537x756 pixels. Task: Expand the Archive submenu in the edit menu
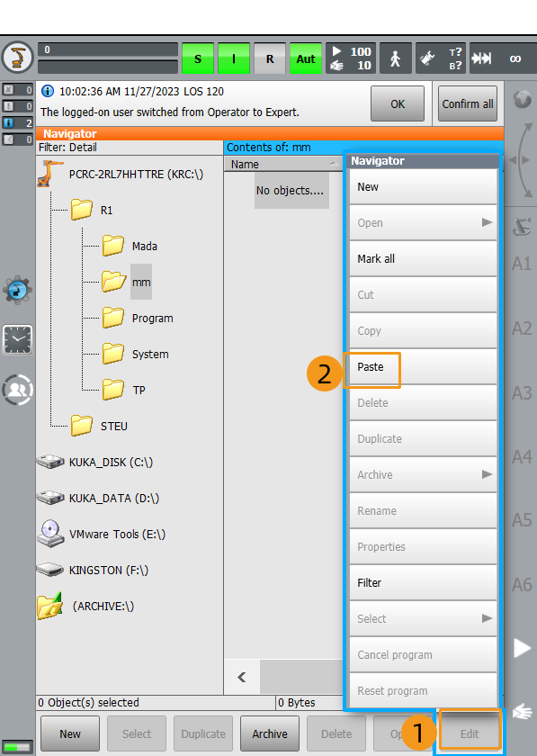(x=423, y=474)
